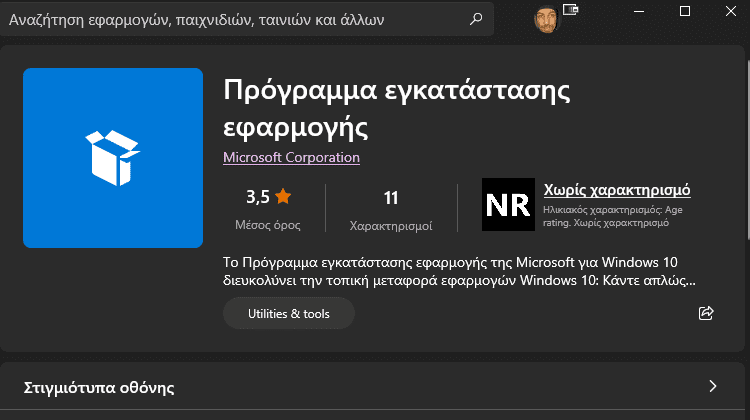Click the Χαρακτηρισμοί label
The height and width of the screenshot is (420, 750).
coord(391,226)
